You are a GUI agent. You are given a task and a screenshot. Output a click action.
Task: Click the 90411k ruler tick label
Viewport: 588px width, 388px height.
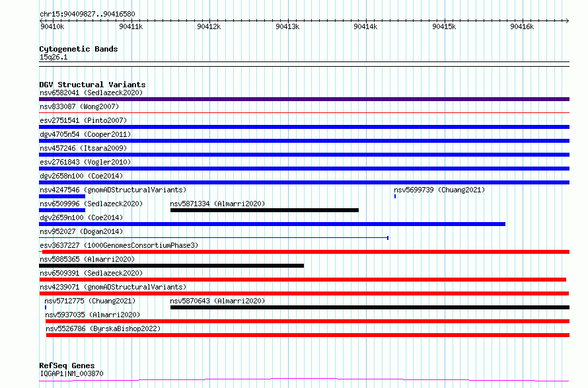[131, 26]
